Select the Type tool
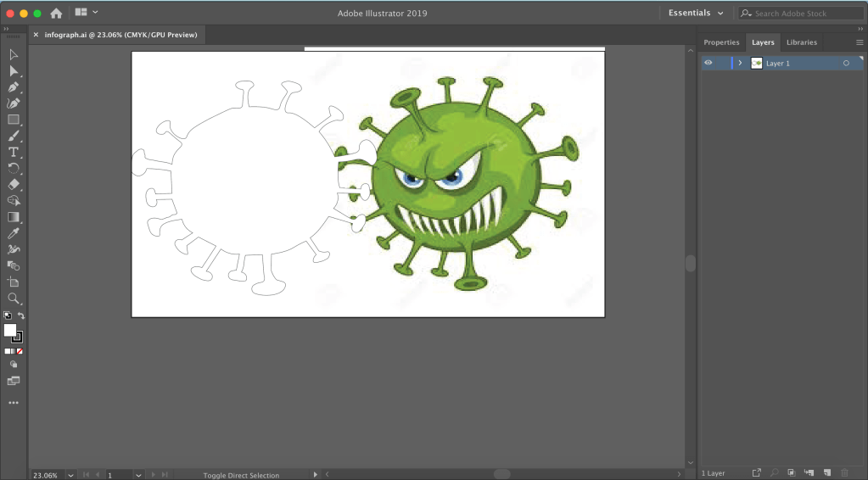 tap(14, 152)
